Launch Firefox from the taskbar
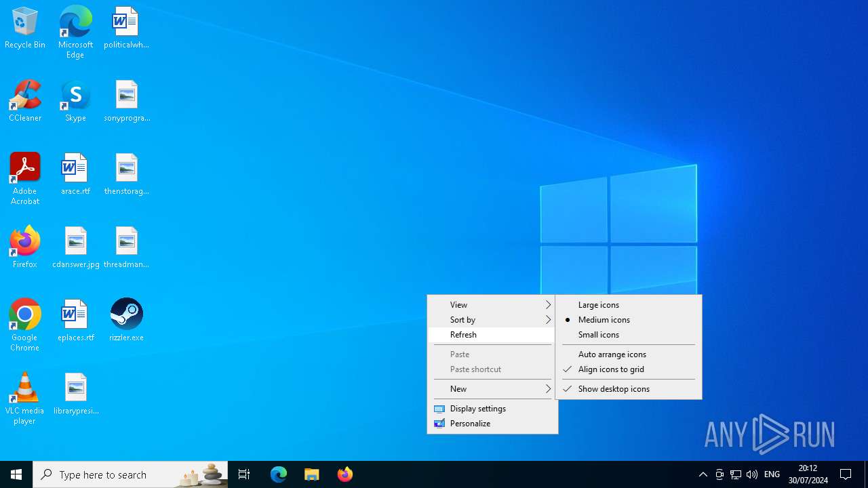Screen dimensions: 868x488 [x=345, y=474]
